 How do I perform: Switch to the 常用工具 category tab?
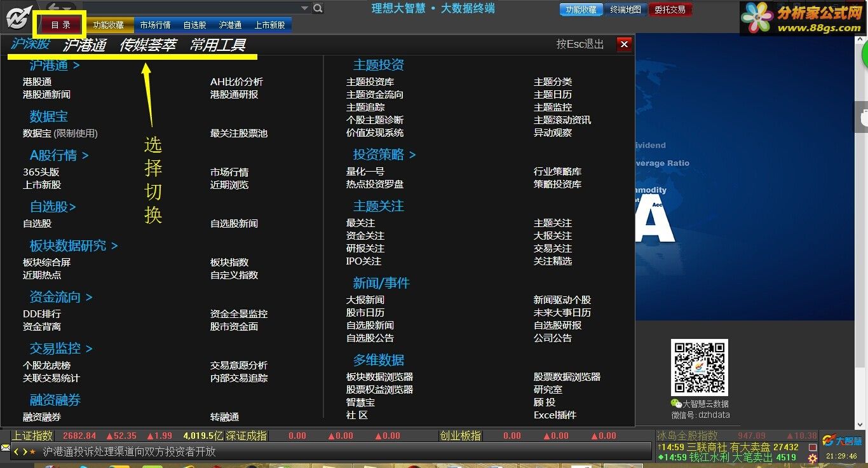(217, 45)
